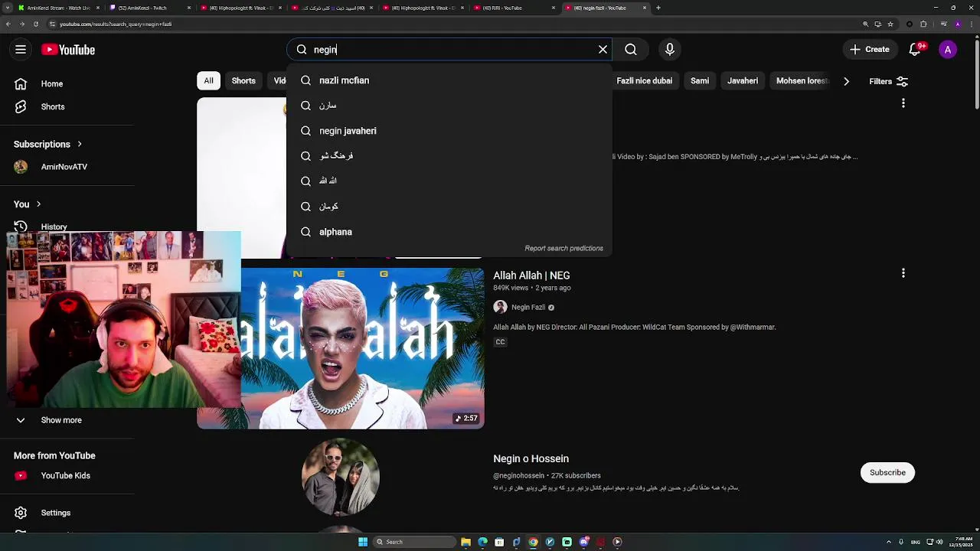Open the YouTube hamburger guide menu

[x=21, y=50]
